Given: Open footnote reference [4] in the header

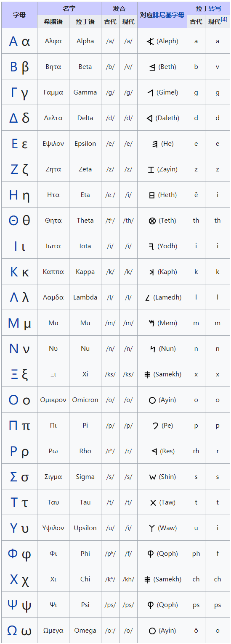Looking at the screenshot, I should pyautogui.click(x=224, y=20).
